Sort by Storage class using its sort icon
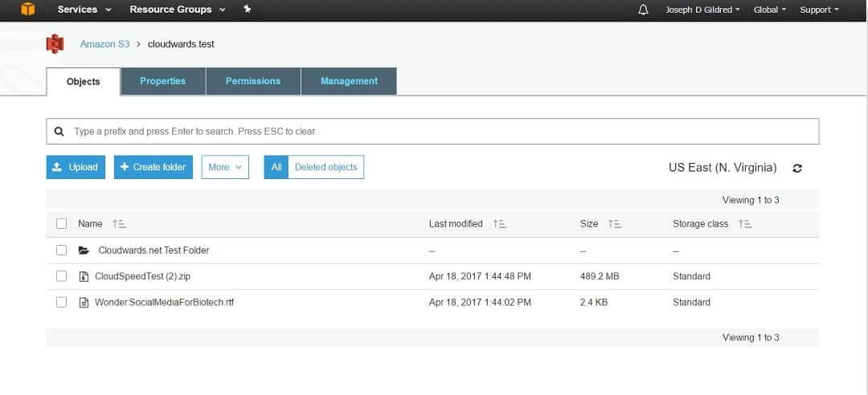Image resolution: width=868 pixels, height=395 pixels. pyautogui.click(x=745, y=224)
